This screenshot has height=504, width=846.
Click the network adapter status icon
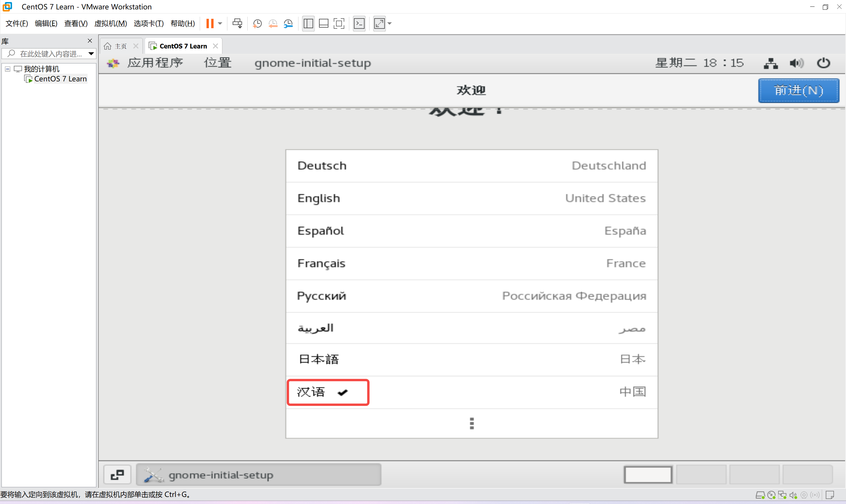pos(782,495)
